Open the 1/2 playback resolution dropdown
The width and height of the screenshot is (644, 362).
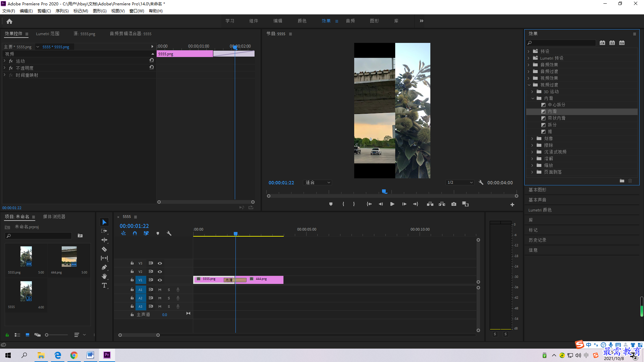[x=460, y=182]
